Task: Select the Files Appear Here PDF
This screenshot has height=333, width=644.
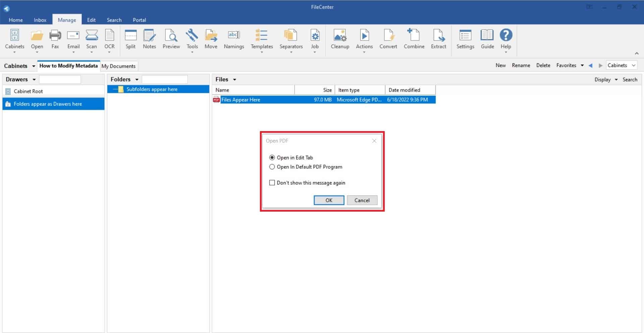Action: [324, 100]
